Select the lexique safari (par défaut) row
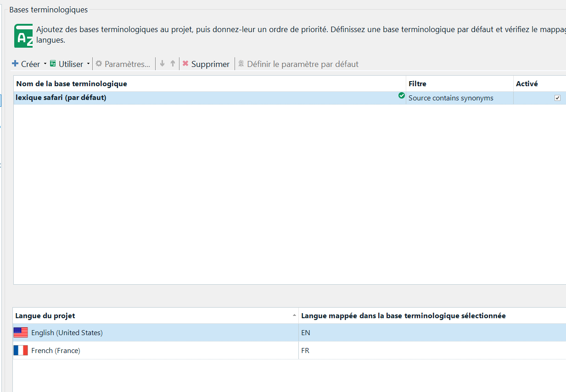The height and width of the screenshot is (392, 566). click(290, 98)
